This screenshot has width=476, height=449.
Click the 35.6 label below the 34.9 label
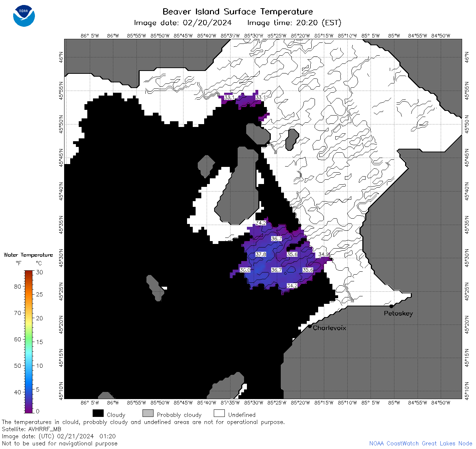coord(308,270)
